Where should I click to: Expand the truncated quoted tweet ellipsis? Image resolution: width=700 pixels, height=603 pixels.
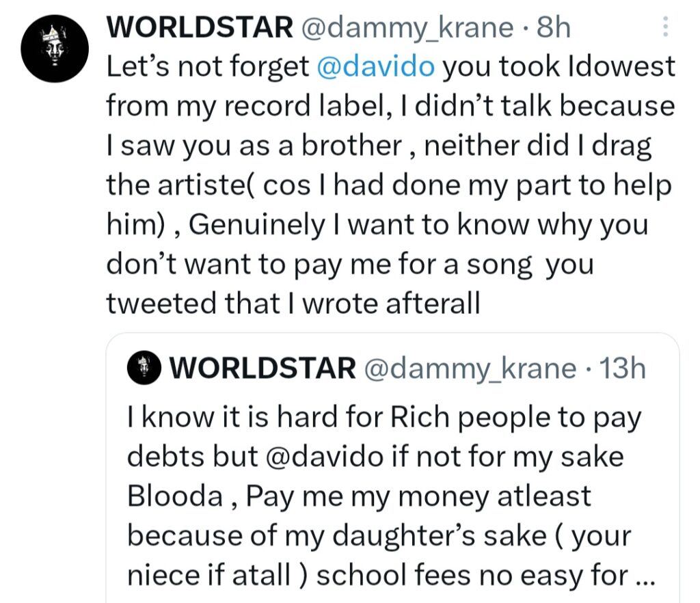(x=644, y=576)
